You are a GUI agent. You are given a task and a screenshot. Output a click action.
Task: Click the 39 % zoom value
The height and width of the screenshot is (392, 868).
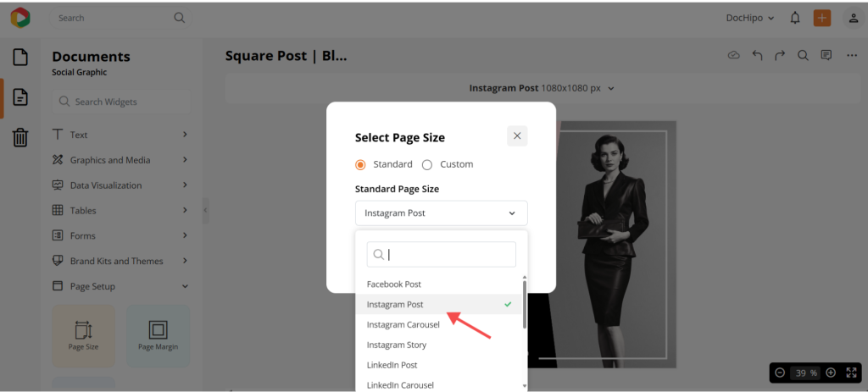coord(805,373)
